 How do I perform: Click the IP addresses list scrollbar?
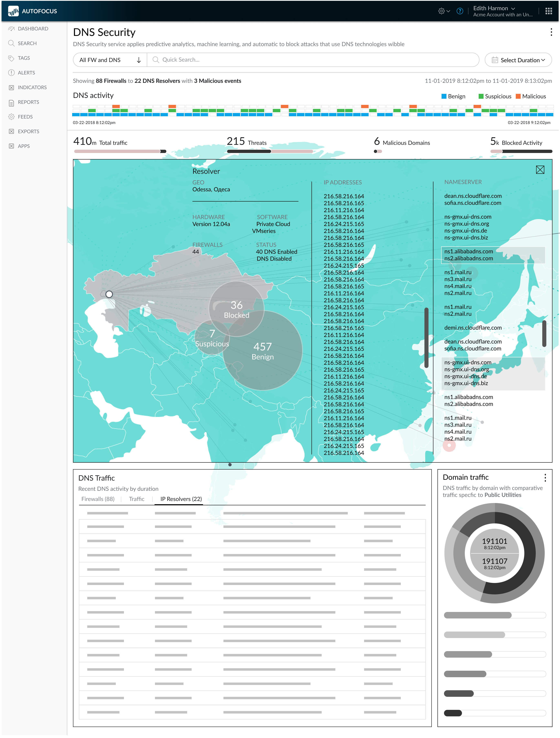pos(426,338)
